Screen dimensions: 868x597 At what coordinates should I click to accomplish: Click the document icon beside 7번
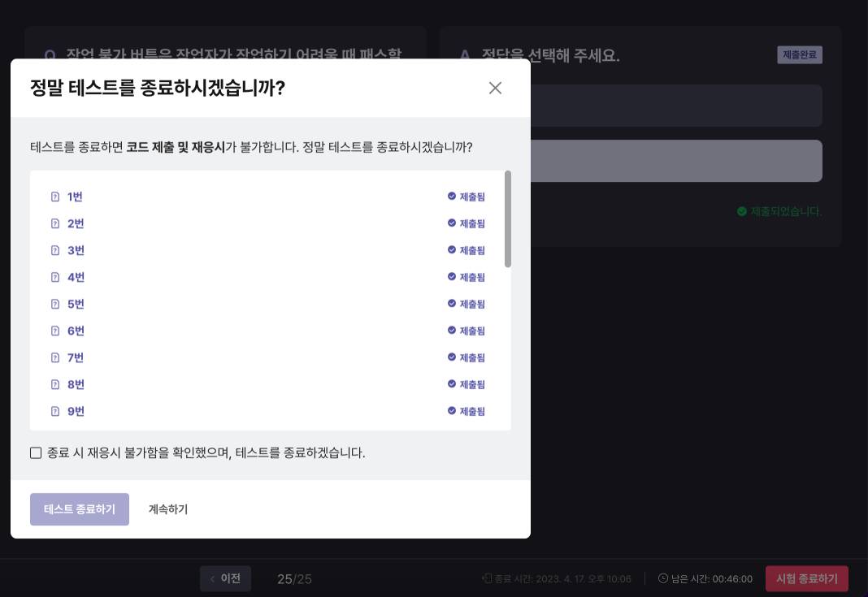pos(54,357)
